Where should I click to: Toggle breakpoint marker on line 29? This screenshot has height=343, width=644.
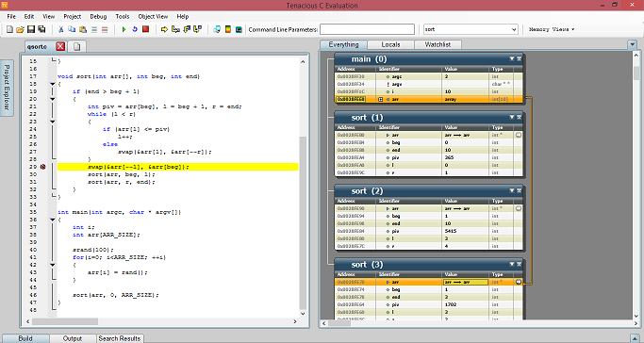click(x=42, y=167)
